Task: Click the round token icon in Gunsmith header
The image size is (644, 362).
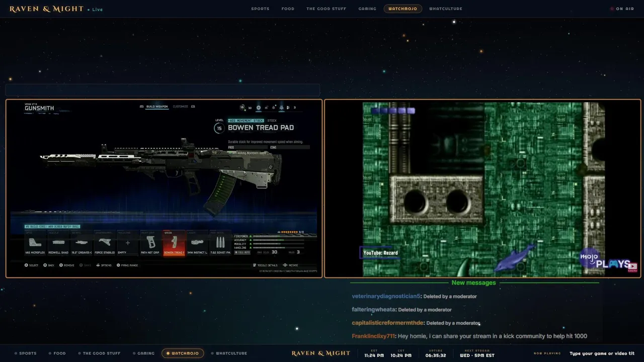Action: pos(259,108)
